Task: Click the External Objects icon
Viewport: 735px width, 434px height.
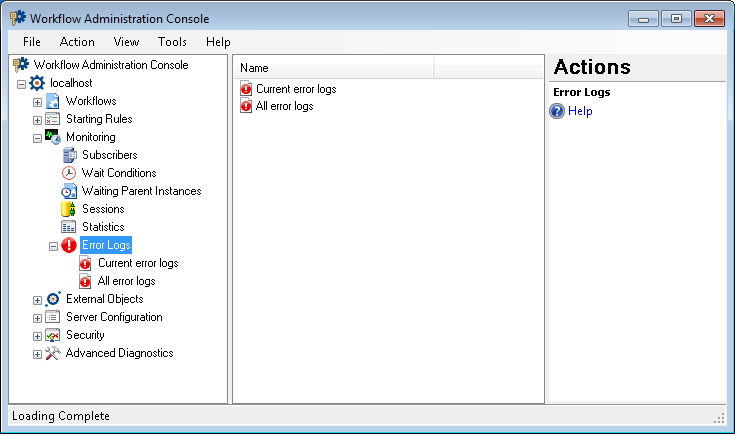Action: point(53,299)
